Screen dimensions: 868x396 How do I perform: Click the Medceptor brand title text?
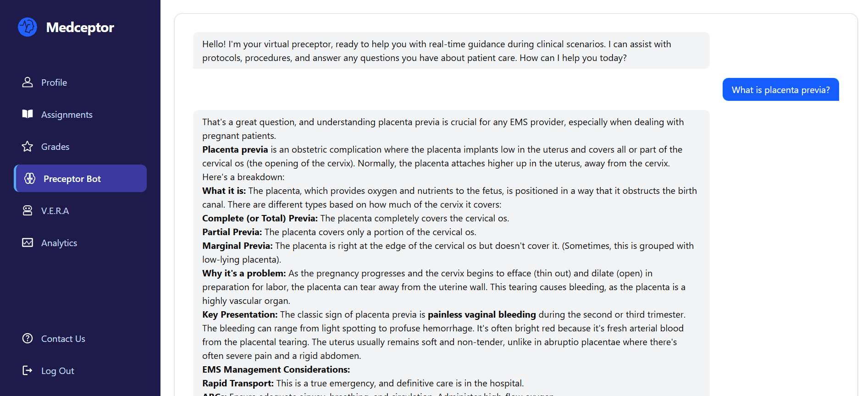point(80,27)
